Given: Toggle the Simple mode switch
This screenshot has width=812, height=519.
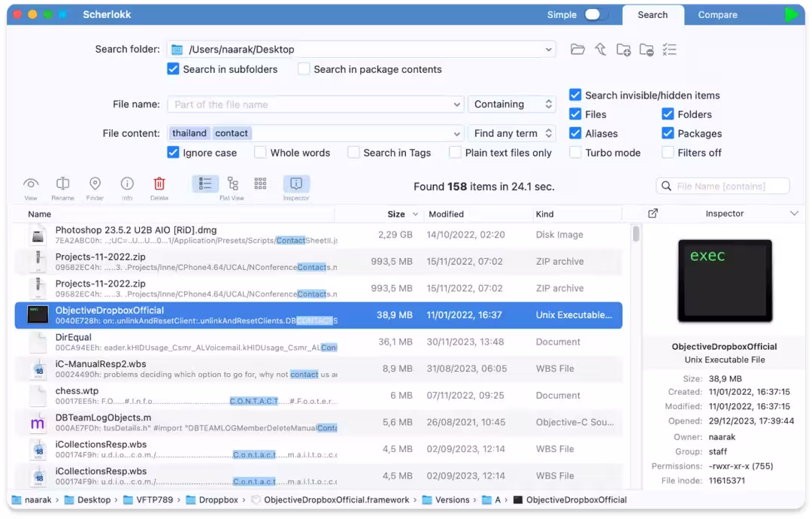Looking at the screenshot, I should [595, 14].
